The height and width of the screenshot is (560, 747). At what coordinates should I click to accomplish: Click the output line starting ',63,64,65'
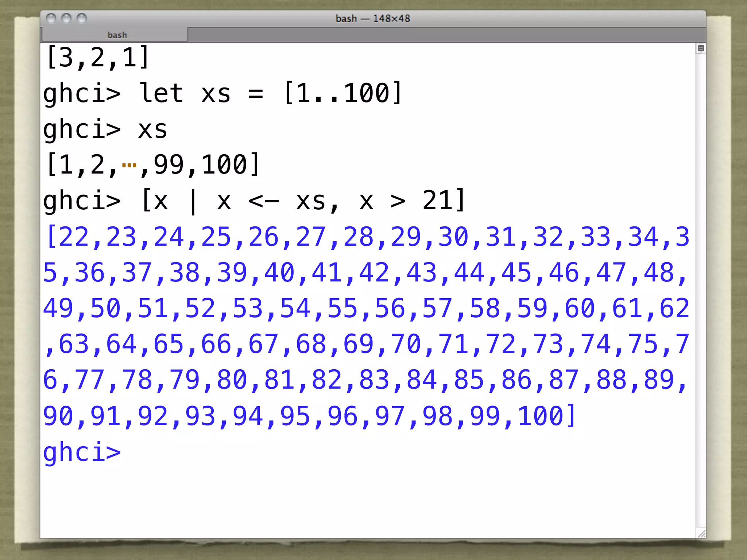pos(367,344)
